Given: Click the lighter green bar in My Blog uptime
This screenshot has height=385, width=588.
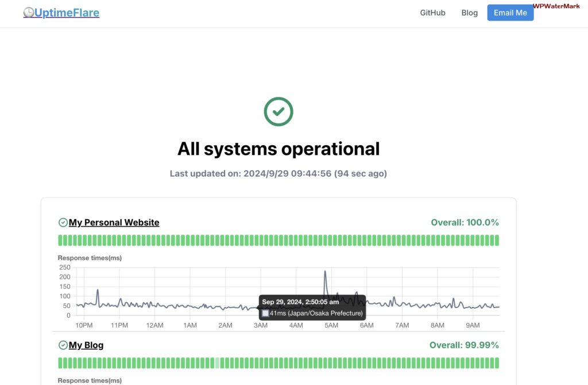Looking at the screenshot, I should [217, 363].
